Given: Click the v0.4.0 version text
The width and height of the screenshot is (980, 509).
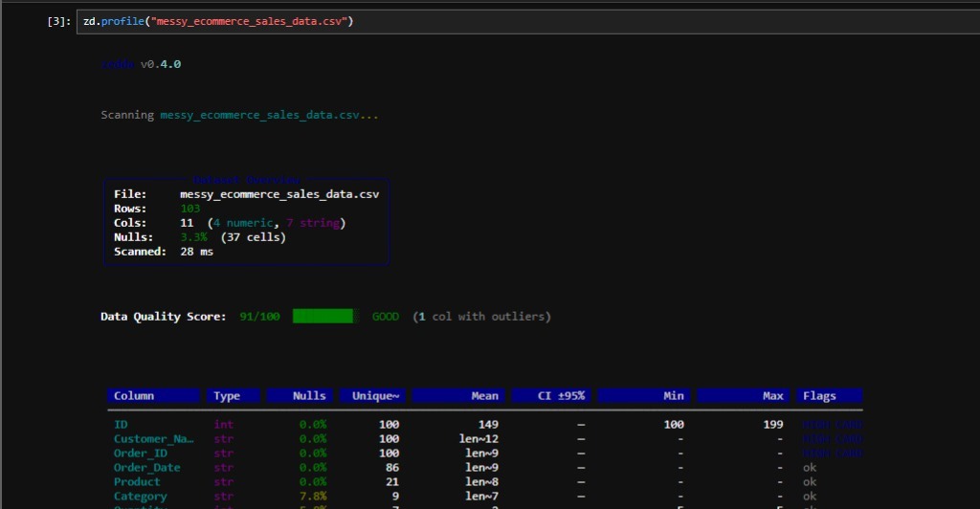Looking at the screenshot, I should point(161,64).
